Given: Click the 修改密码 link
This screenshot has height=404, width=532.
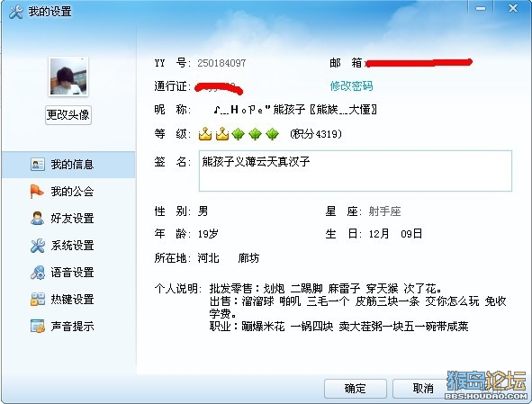Looking at the screenshot, I should point(351,86).
